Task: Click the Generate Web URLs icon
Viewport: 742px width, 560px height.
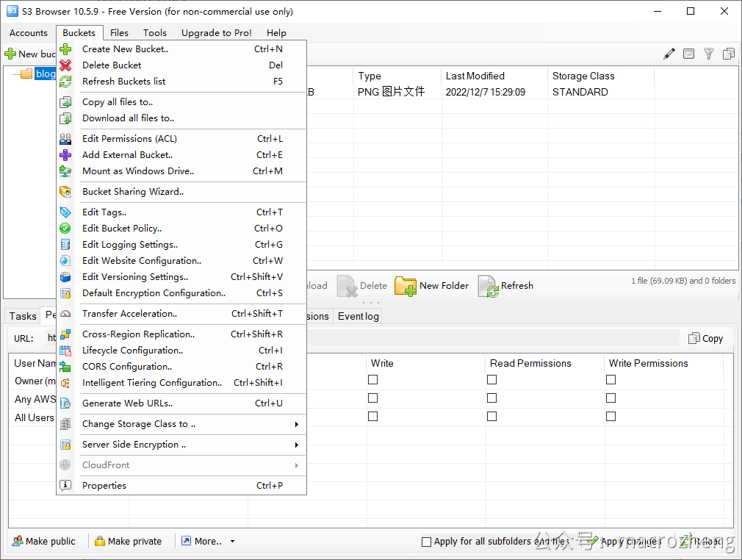Action: tap(65, 403)
